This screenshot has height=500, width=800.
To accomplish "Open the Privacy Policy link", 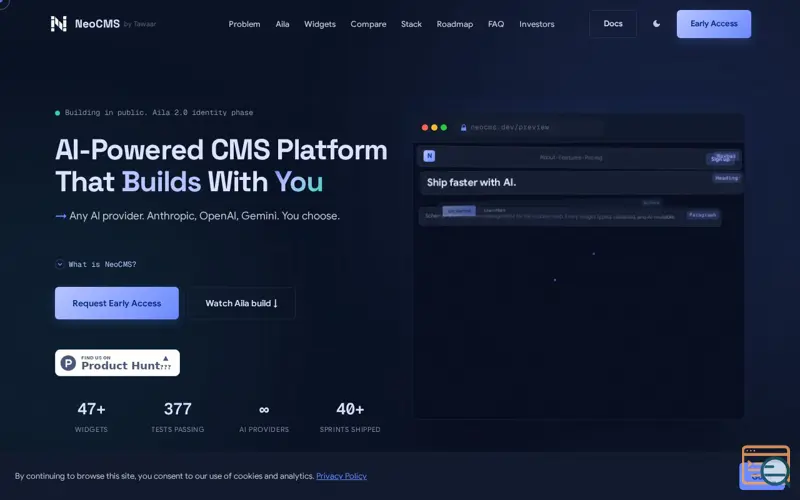I will click(341, 476).
